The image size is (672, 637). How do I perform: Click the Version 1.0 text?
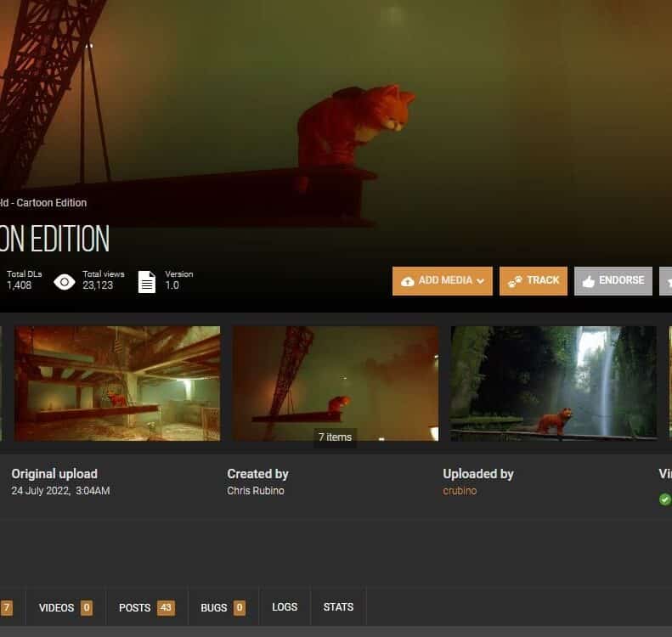(x=172, y=285)
